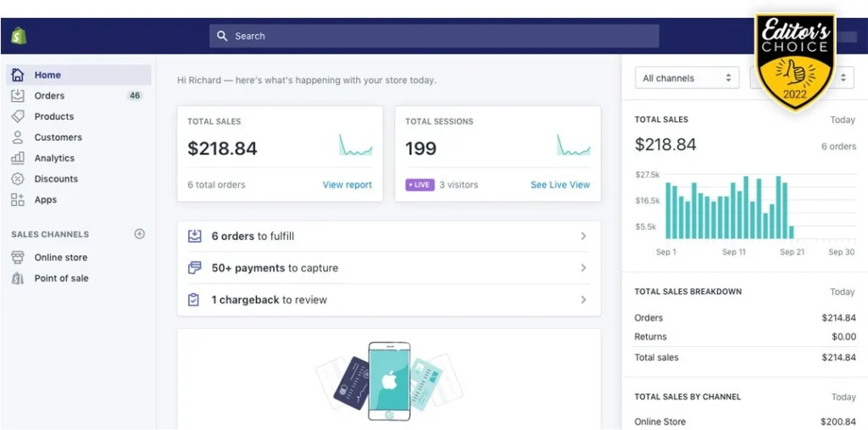Select Point of sale in sidebar
The width and height of the screenshot is (868, 430).
coord(61,278)
